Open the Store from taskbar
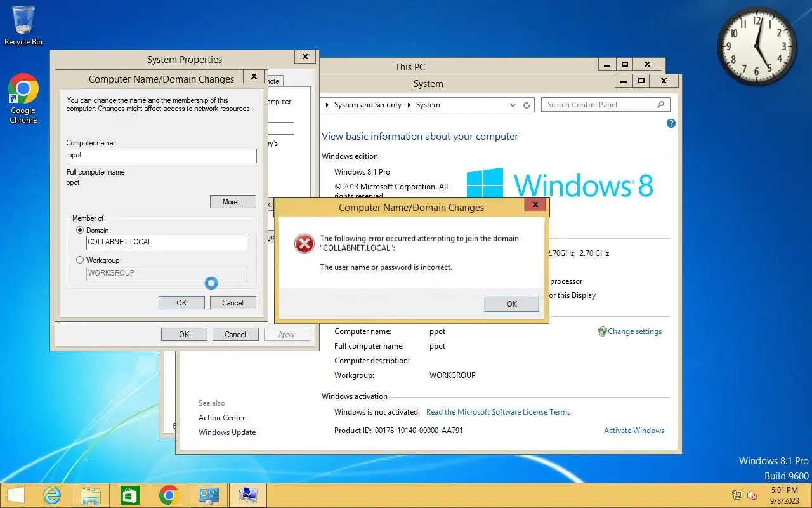The image size is (812, 508). tap(129, 495)
